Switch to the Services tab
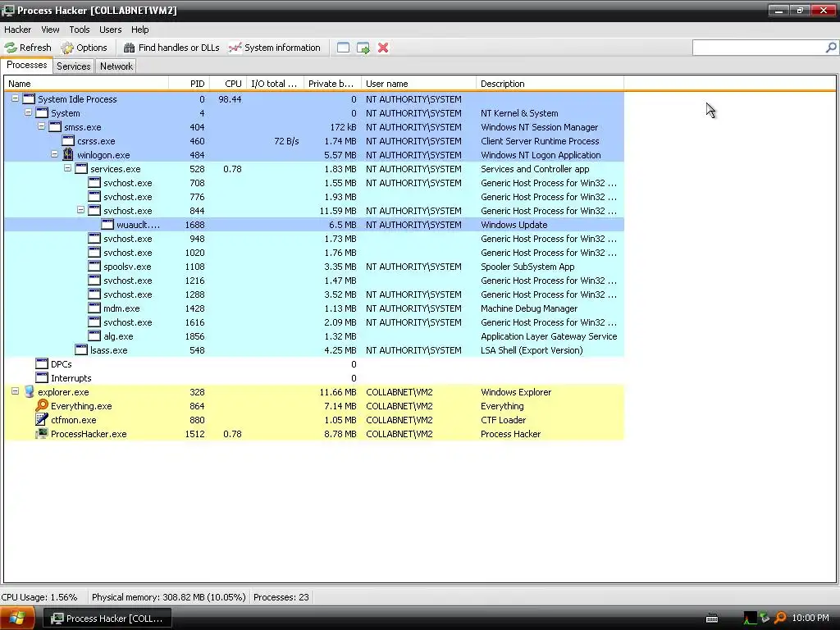The image size is (840, 630). tap(73, 66)
